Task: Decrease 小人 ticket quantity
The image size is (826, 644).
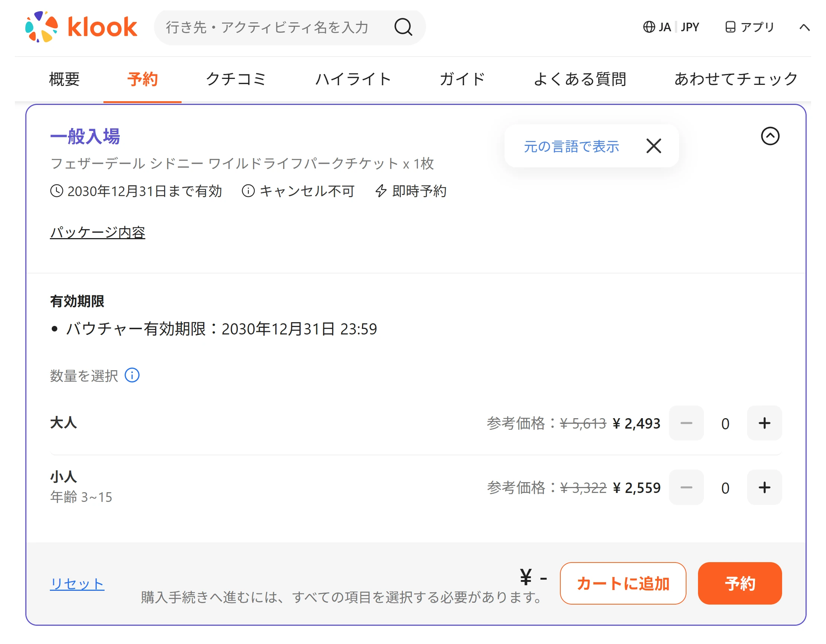Action: [x=686, y=487]
